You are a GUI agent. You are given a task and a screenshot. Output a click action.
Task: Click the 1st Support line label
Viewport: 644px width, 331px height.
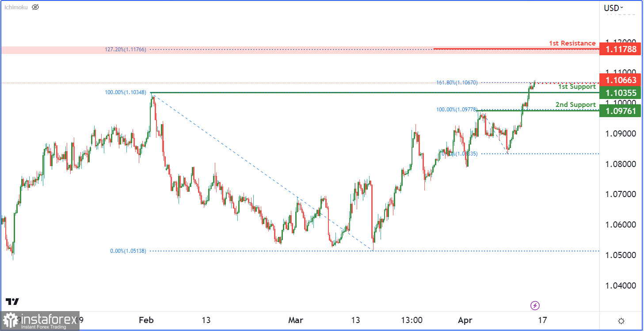[x=577, y=87]
